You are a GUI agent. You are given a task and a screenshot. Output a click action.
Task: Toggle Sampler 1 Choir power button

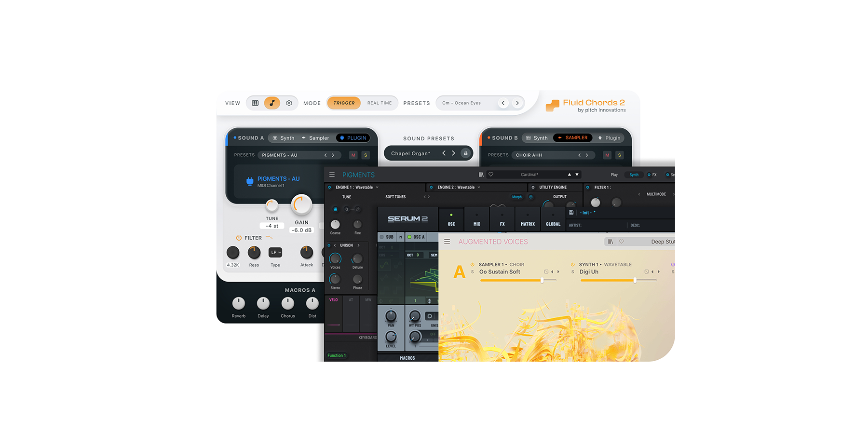[472, 264]
